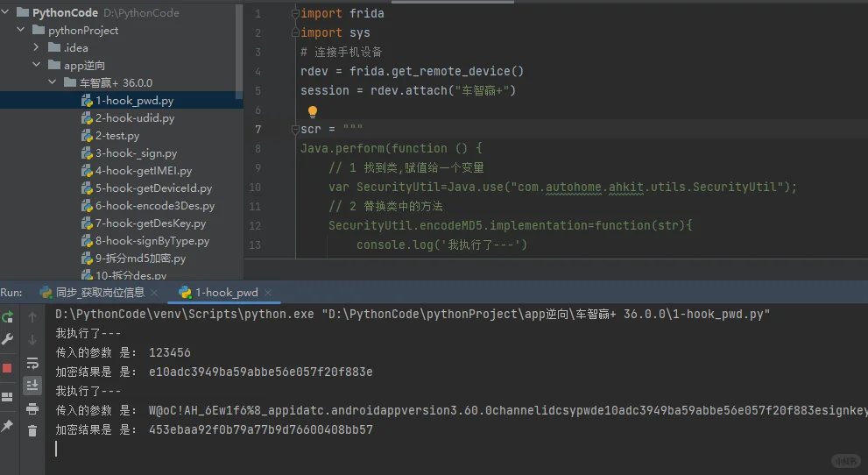The width and height of the screenshot is (868, 475).
Task: Place cursor on 'import frida' line
Action: [342, 13]
